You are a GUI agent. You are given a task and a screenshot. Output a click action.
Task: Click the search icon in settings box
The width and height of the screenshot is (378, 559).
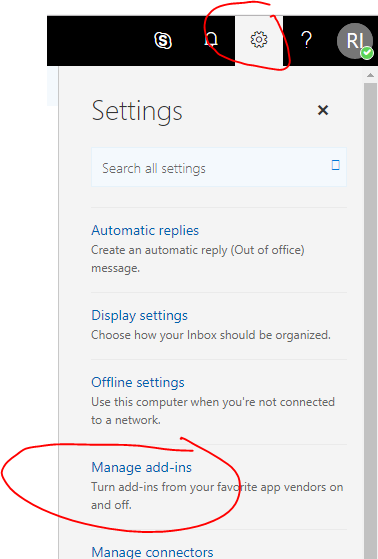[x=335, y=165]
